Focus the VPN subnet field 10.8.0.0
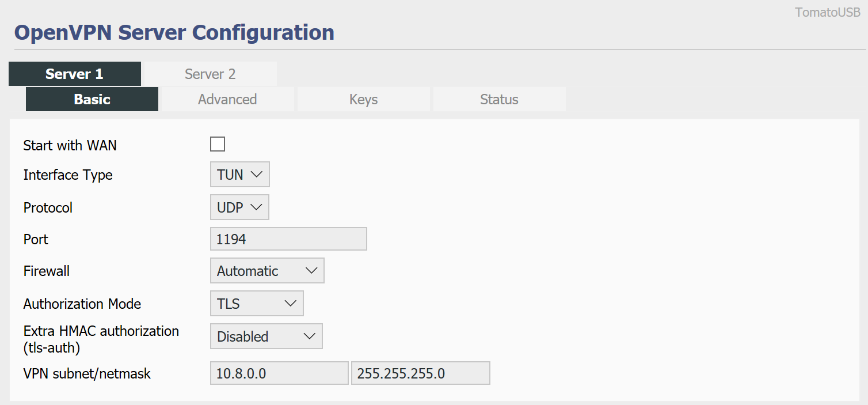 [x=279, y=373]
